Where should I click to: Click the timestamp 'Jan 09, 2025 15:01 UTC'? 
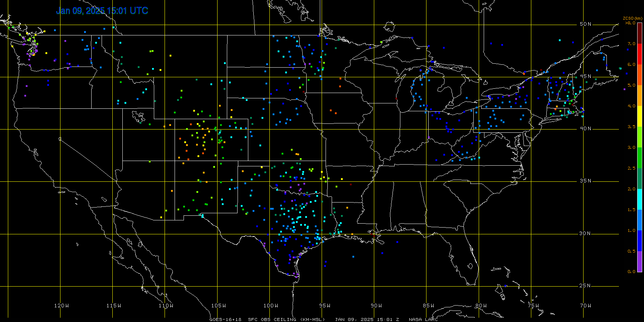[x=102, y=11]
